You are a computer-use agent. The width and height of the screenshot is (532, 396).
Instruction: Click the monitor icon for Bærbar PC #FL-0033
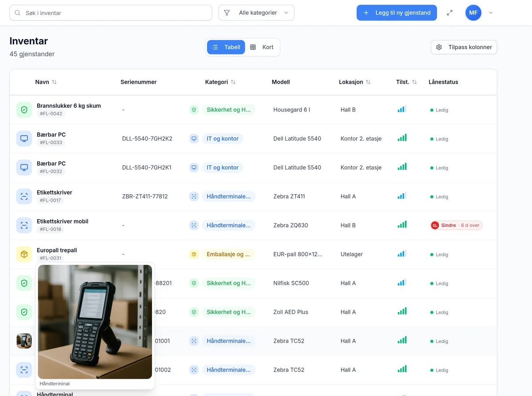pos(24,138)
